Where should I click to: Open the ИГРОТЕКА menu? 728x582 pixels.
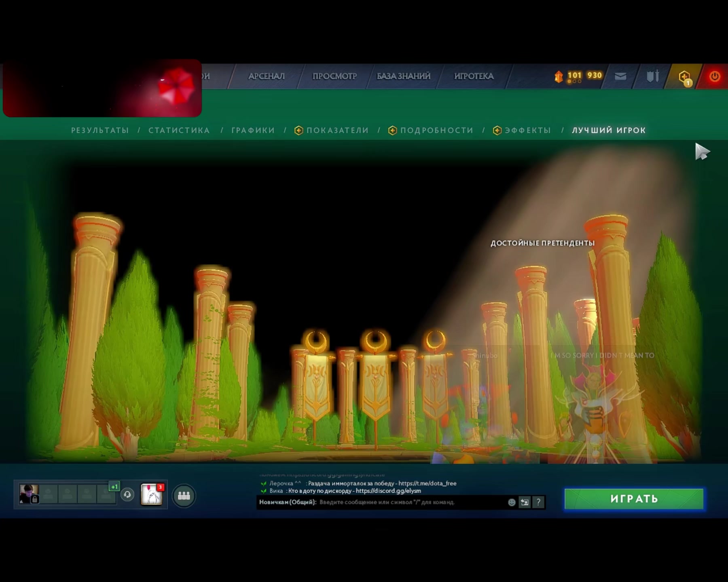pyautogui.click(x=474, y=76)
